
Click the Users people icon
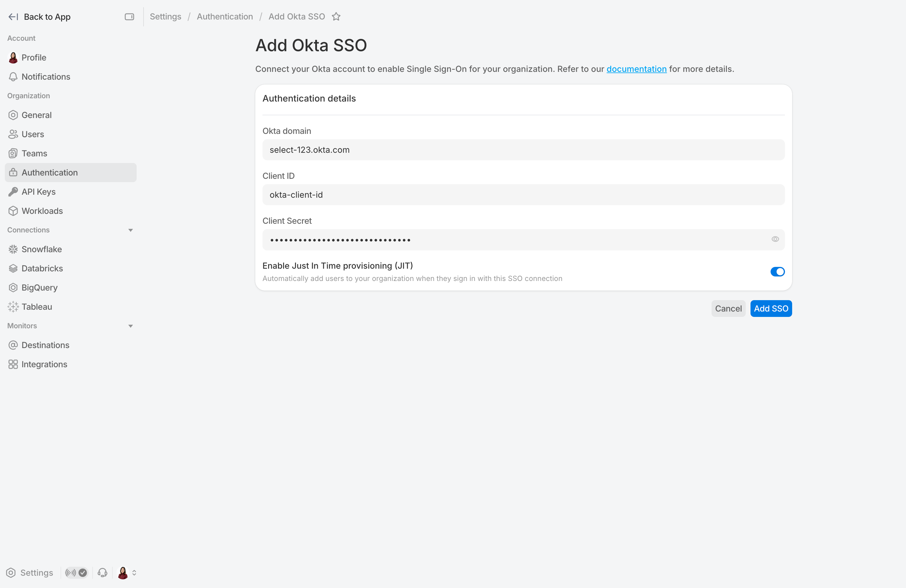click(x=13, y=134)
